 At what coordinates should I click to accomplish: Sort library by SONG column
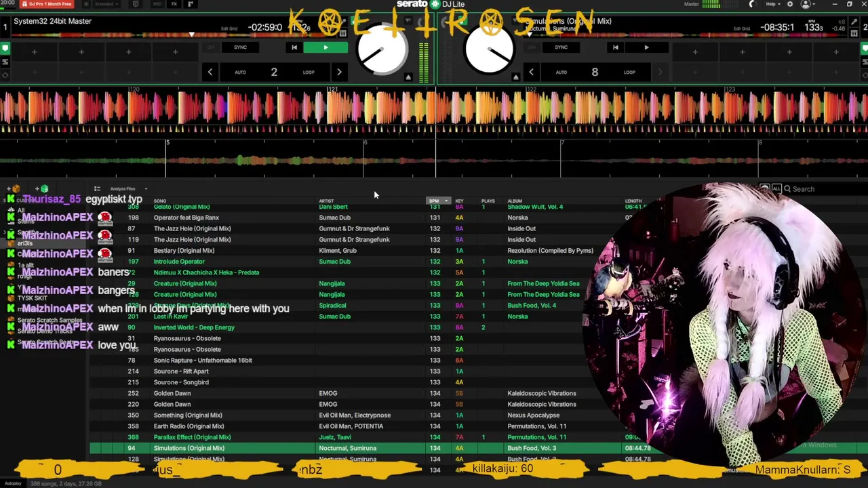(160, 201)
